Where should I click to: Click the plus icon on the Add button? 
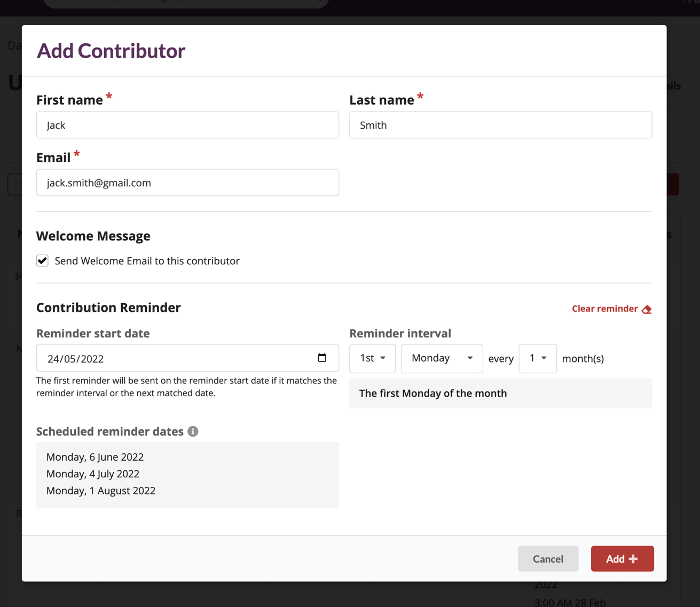[x=634, y=558]
